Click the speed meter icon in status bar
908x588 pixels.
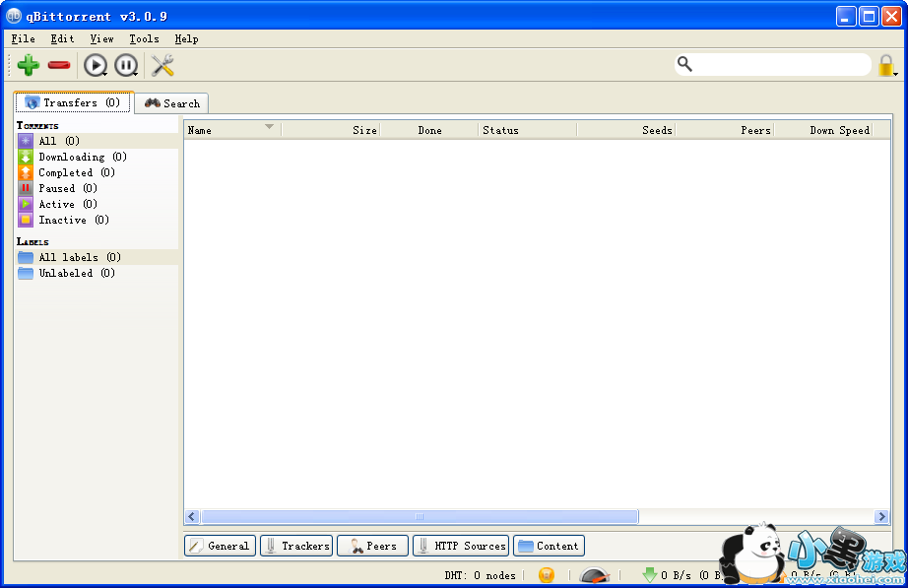pyautogui.click(x=594, y=575)
